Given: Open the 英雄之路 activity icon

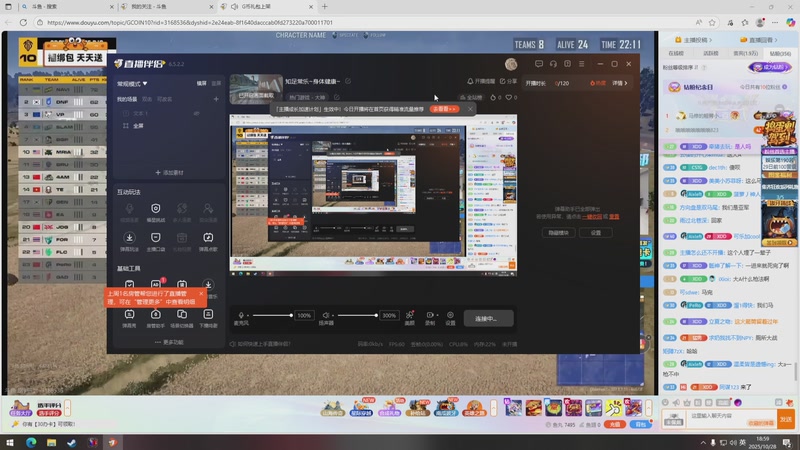Looking at the screenshot, I should pyautogui.click(x=473, y=408).
